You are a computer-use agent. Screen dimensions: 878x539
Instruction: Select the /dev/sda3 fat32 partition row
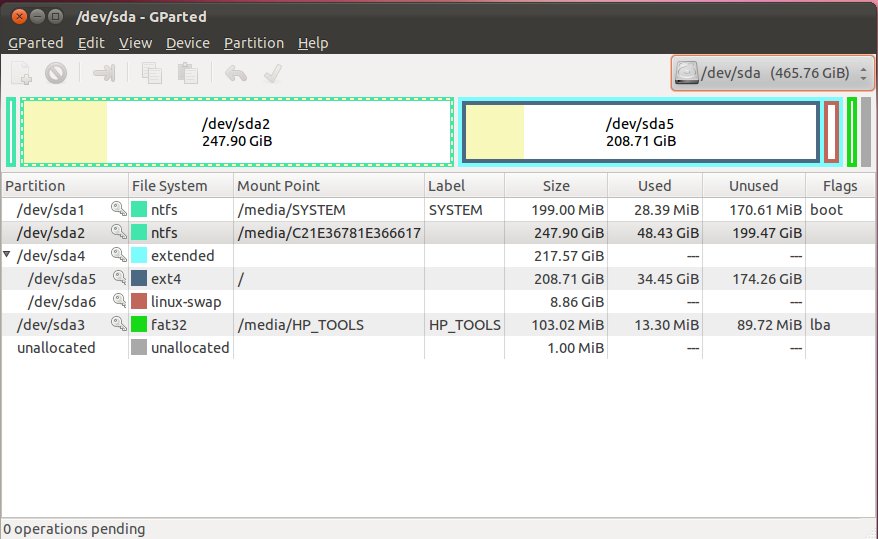[438, 325]
